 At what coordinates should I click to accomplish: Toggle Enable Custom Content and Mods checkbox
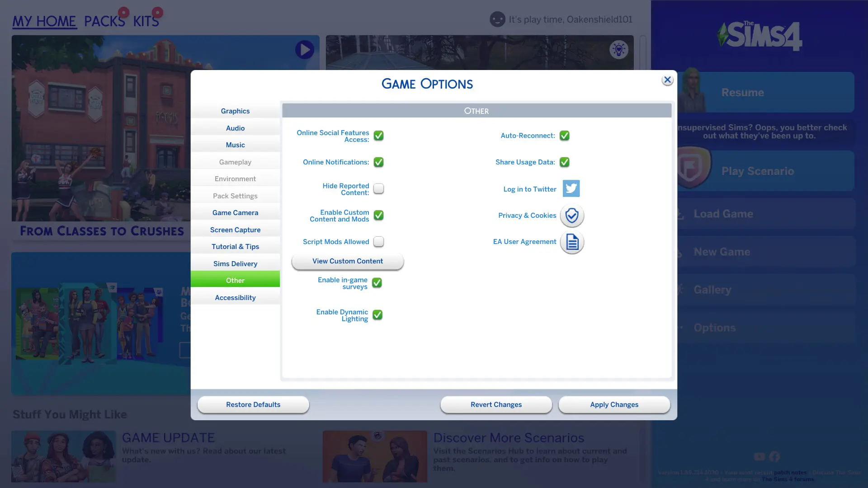point(378,216)
